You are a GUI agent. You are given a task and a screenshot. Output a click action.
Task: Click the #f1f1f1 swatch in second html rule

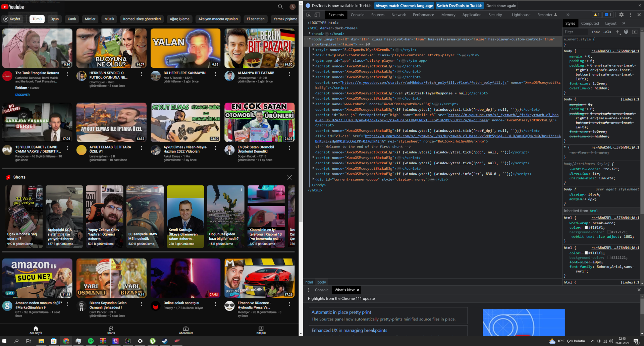(x=586, y=253)
